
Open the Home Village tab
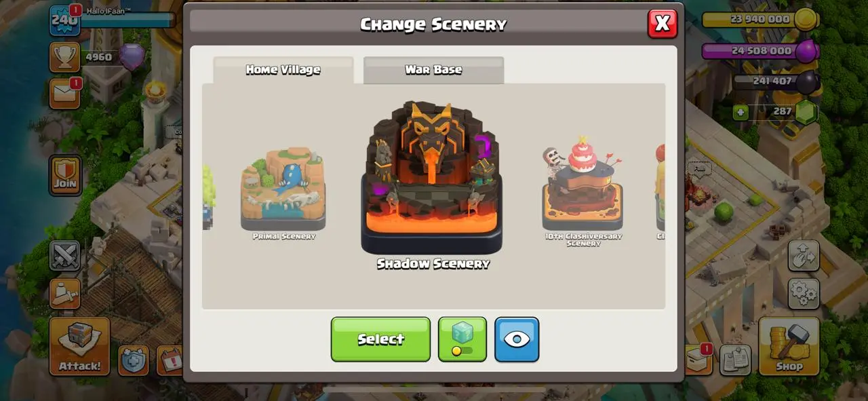point(283,70)
